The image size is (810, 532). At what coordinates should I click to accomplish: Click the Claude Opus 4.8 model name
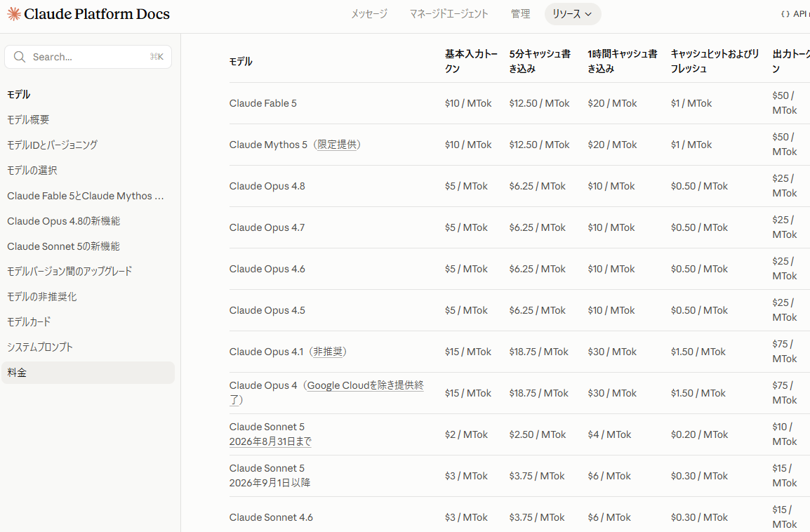coord(267,186)
